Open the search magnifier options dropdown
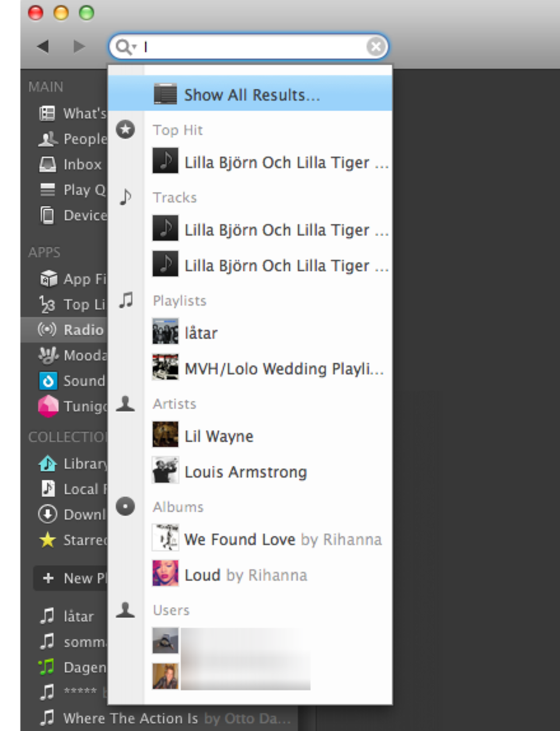The image size is (560, 731). 126,47
